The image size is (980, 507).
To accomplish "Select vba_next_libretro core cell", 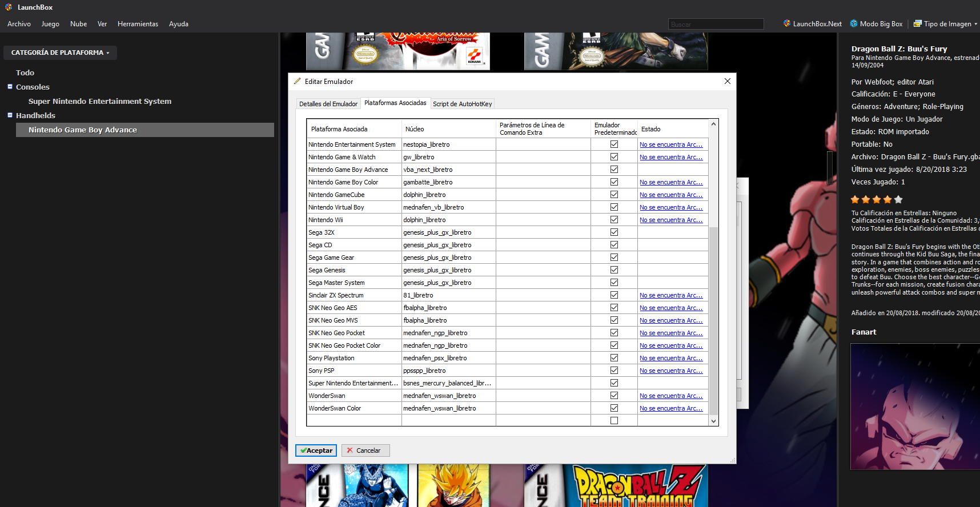I will click(x=449, y=170).
